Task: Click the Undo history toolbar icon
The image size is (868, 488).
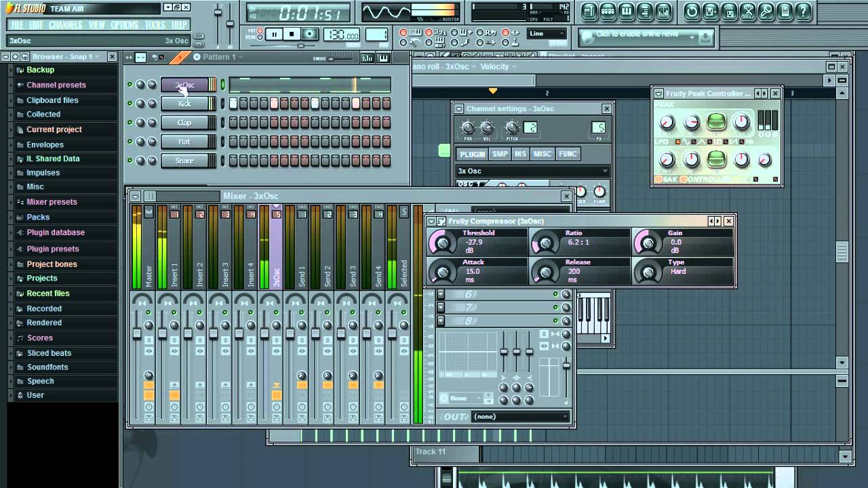Action: tap(692, 11)
